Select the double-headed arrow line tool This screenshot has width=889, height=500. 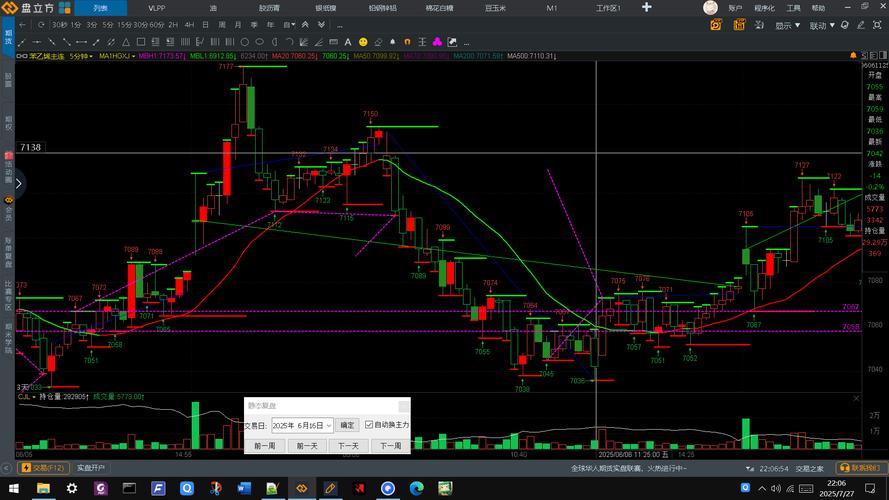(81, 42)
